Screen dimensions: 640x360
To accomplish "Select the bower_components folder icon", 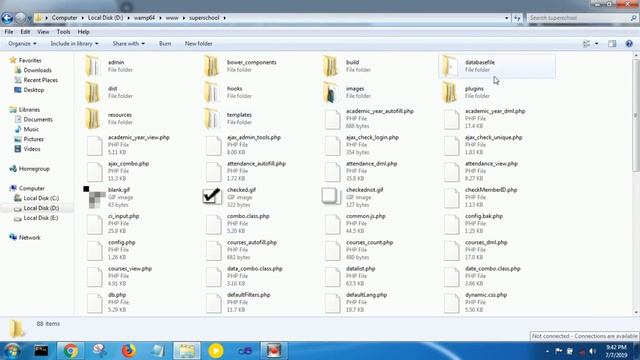I will (212, 66).
